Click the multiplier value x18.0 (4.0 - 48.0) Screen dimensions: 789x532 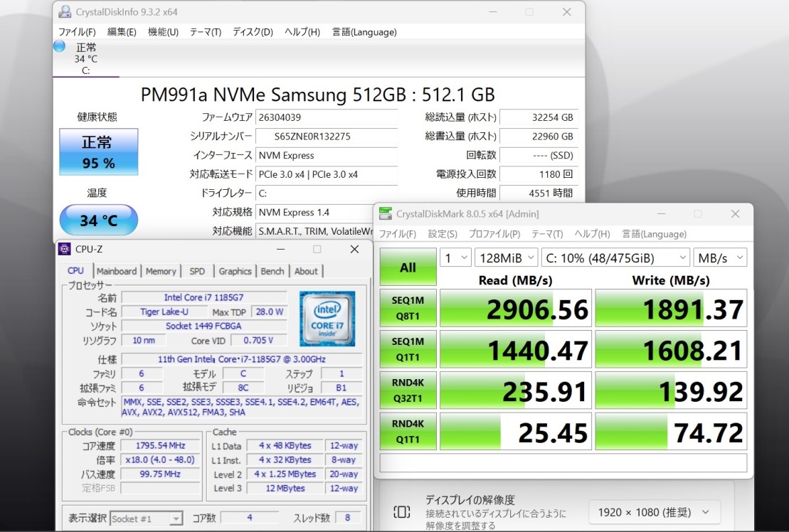(161, 459)
